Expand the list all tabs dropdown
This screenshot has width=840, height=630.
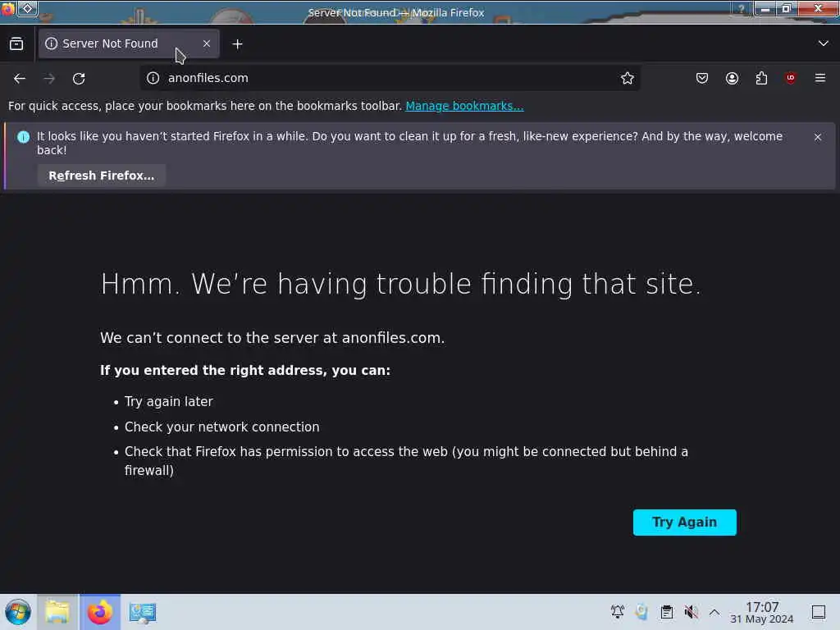point(824,43)
